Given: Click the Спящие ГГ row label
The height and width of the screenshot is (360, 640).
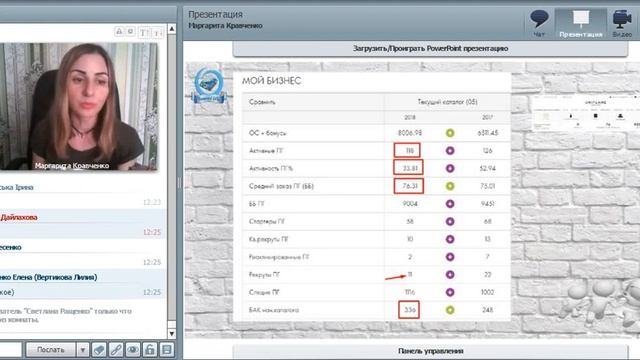Looking at the screenshot, I should click(x=264, y=292).
